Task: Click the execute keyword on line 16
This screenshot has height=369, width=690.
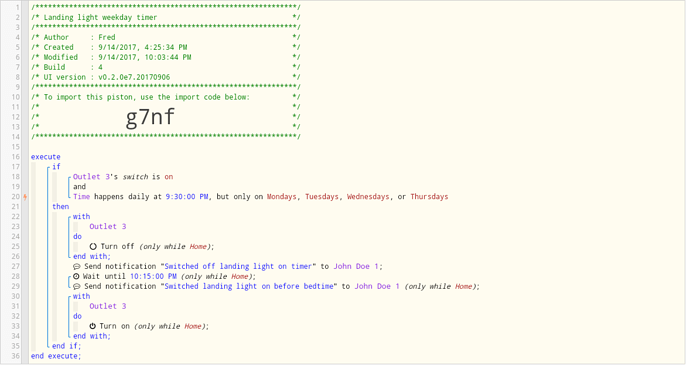Action: click(x=46, y=157)
